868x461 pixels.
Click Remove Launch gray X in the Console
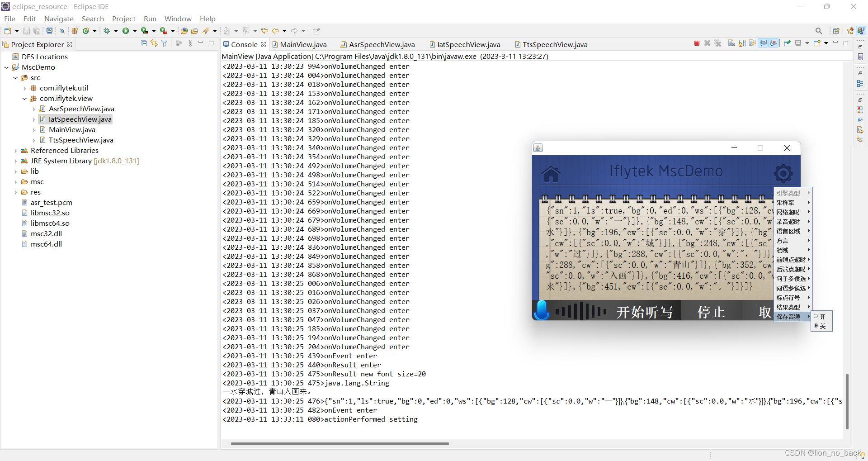(x=707, y=43)
